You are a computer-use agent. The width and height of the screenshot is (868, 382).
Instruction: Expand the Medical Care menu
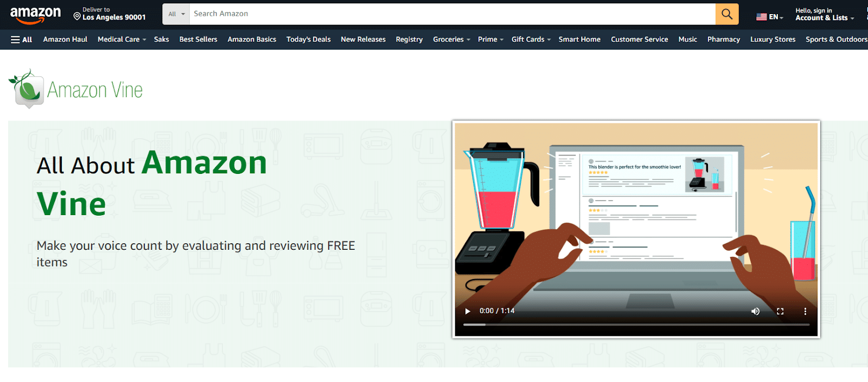click(x=122, y=40)
